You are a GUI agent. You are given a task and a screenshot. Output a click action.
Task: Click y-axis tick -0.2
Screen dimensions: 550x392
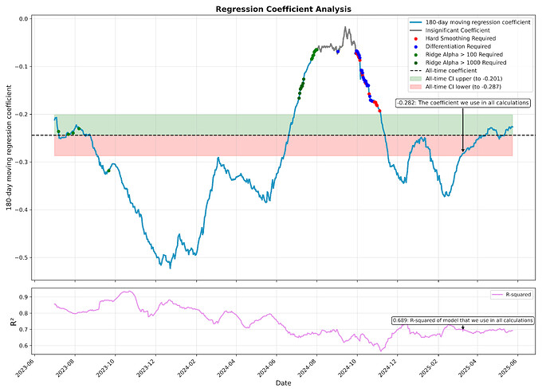coord(21,114)
